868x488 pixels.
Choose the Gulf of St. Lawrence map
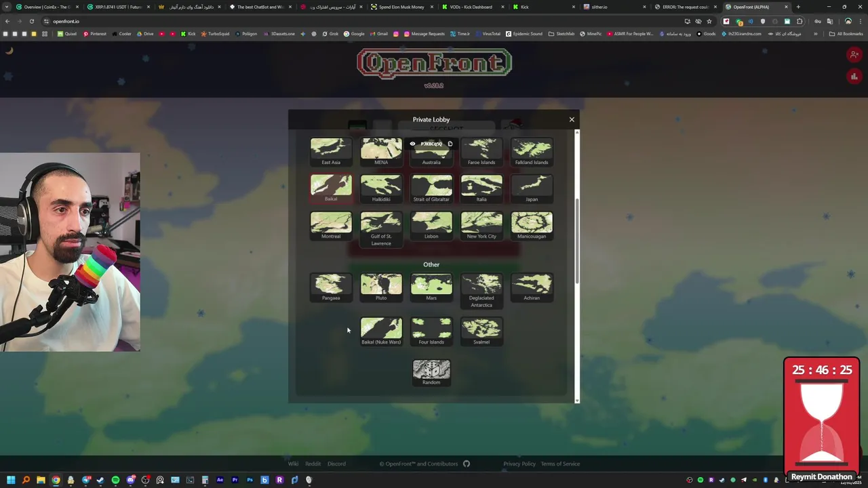[x=381, y=229]
